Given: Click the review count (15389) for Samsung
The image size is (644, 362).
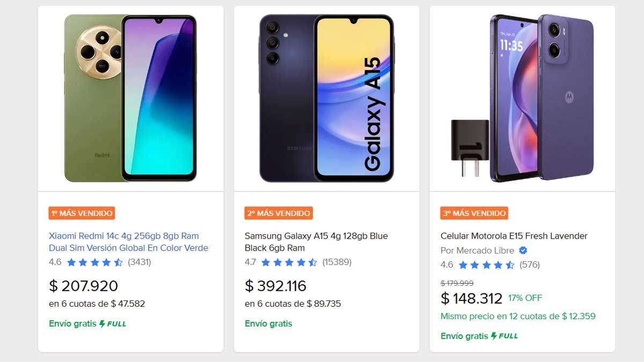Looking at the screenshot, I should pyautogui.click(x=338, y=263).
